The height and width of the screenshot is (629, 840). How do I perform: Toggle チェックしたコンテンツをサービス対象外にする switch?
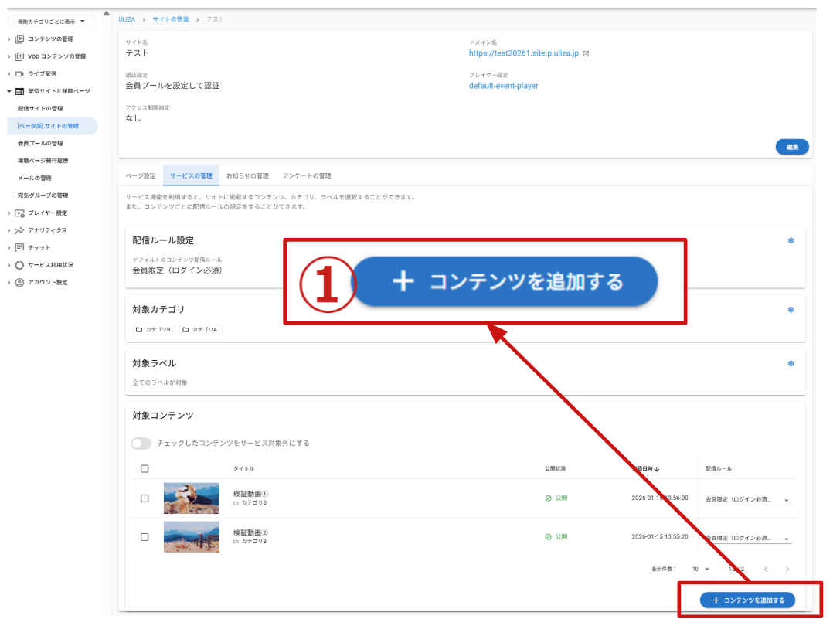pos(141,444)
